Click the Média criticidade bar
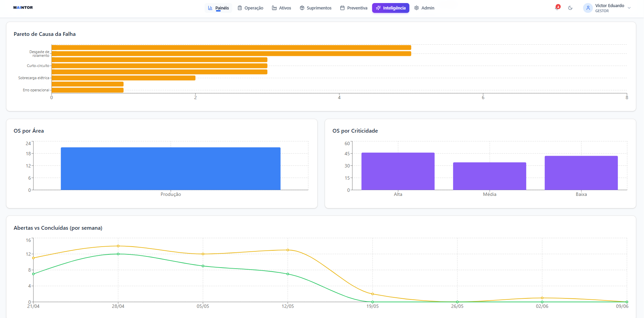 click(490, 176)
